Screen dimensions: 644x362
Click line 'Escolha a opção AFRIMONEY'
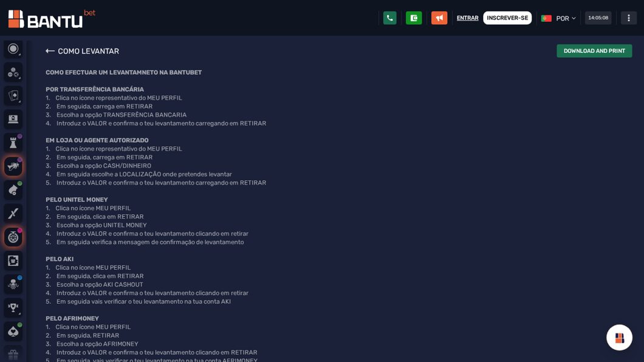click(97, 344)
